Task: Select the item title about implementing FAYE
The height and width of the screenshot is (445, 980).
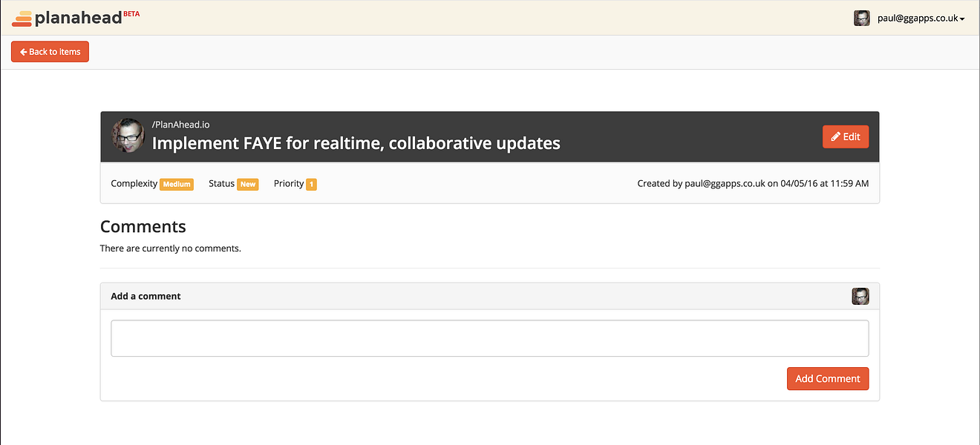Action: click(356, 143)
